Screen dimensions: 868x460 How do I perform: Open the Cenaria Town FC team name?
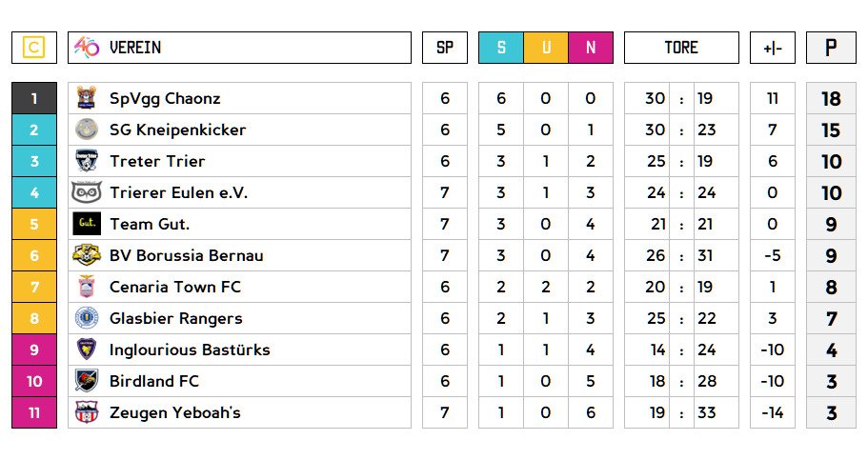pos(175,287)
